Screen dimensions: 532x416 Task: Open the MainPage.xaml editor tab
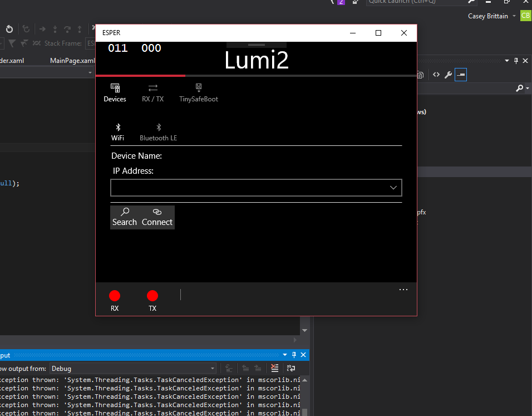pyautogui.click(x=72, y=61)
